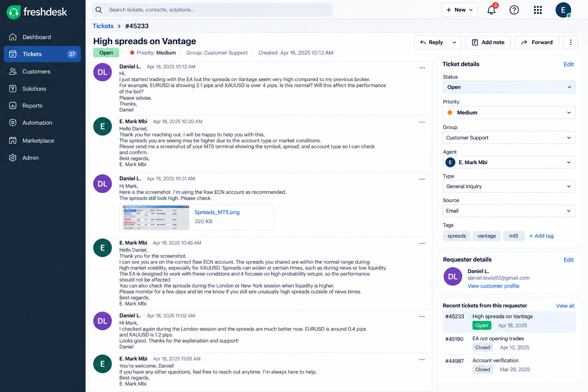588x392 pixels.
Task: Click the Add tag link
Action: [541, 236]
